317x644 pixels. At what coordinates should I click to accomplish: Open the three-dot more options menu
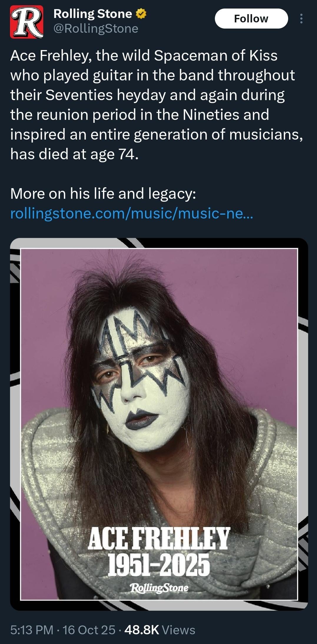pyautogui.click(x=301, y=19)
